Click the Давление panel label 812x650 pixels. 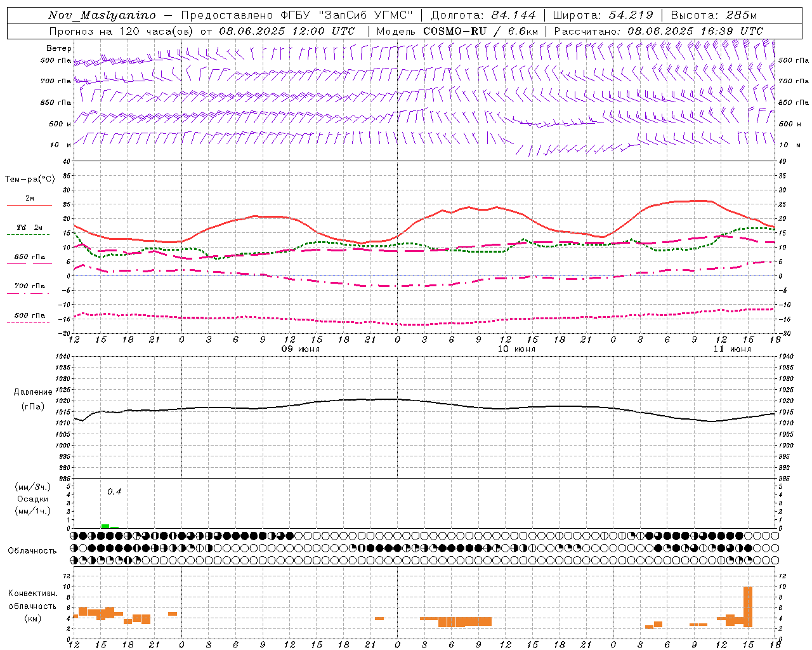[x=33, y=392]
